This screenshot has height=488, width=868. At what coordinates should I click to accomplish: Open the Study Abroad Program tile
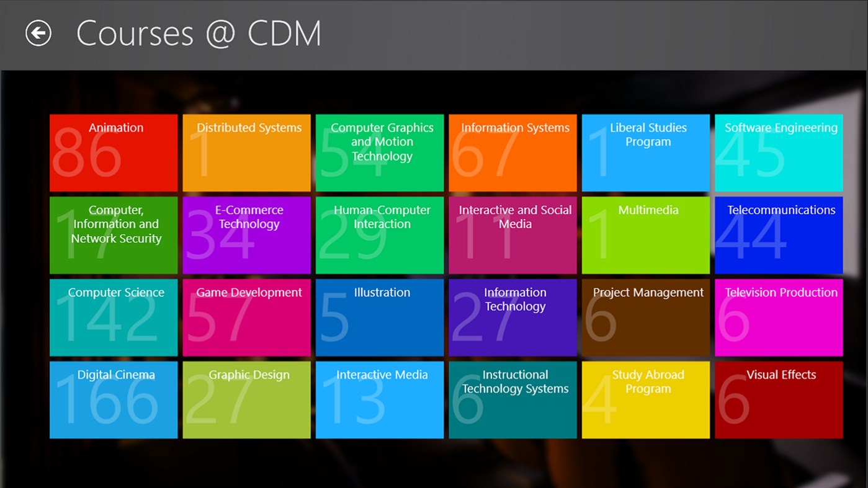coord(645,400)
